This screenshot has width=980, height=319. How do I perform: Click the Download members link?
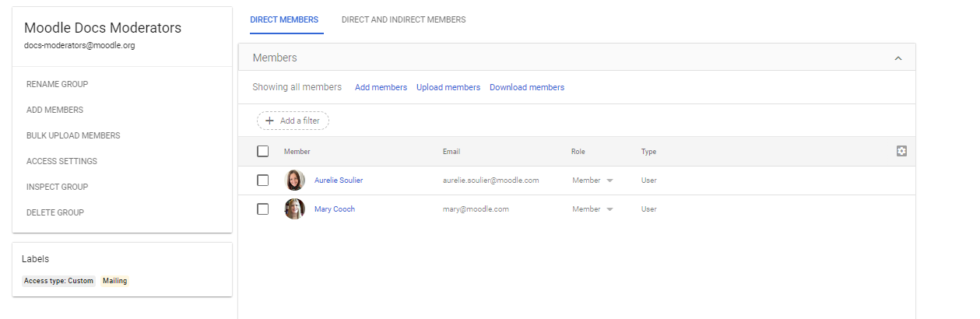527,87
